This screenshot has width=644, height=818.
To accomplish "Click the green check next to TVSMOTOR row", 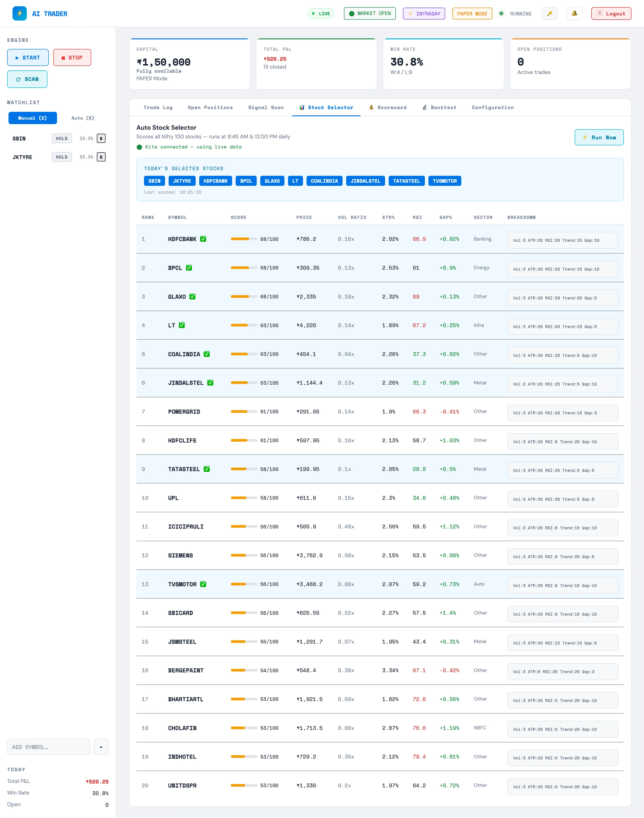I will pos(203,584).
